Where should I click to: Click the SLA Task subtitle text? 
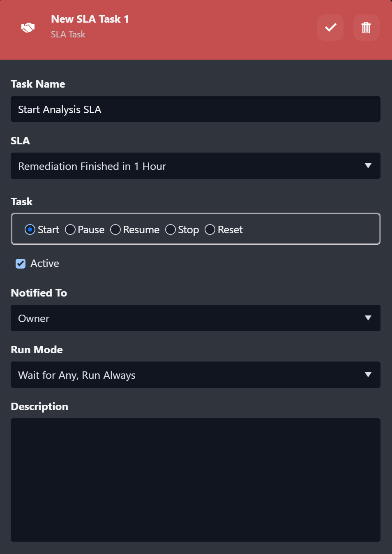click(68, 35)
